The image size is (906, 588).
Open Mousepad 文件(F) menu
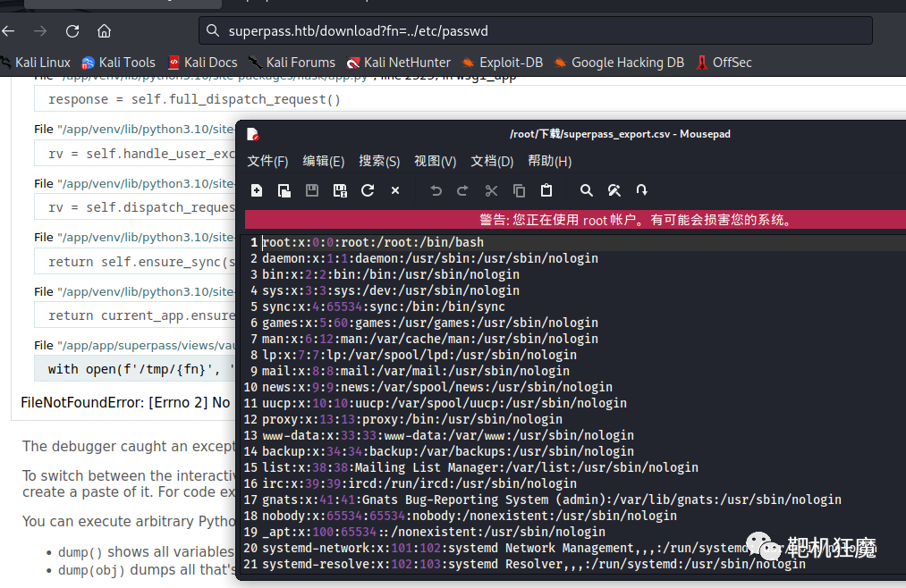[267, 161]
